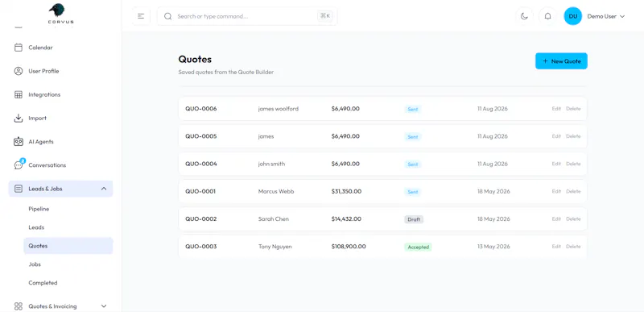Delete the Tony Nguyen quote
644x312 pixels.
(x=573, y=246)
